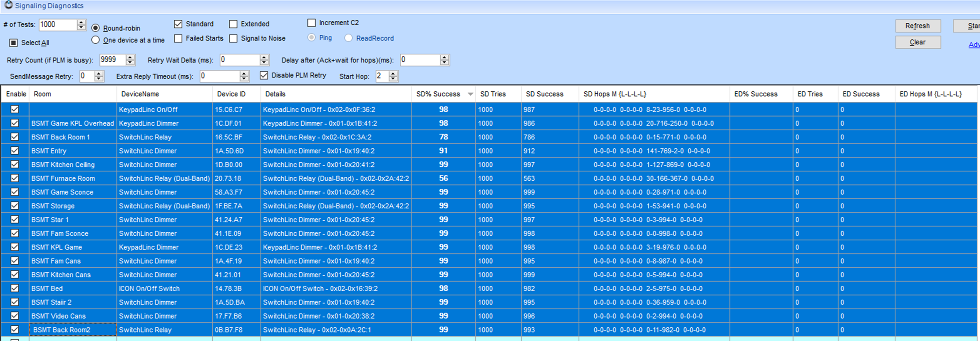Screen dimensions: 980x341
Task: Toggle the Disable PLM Retry checkbox
Action: tap(264, 75)
